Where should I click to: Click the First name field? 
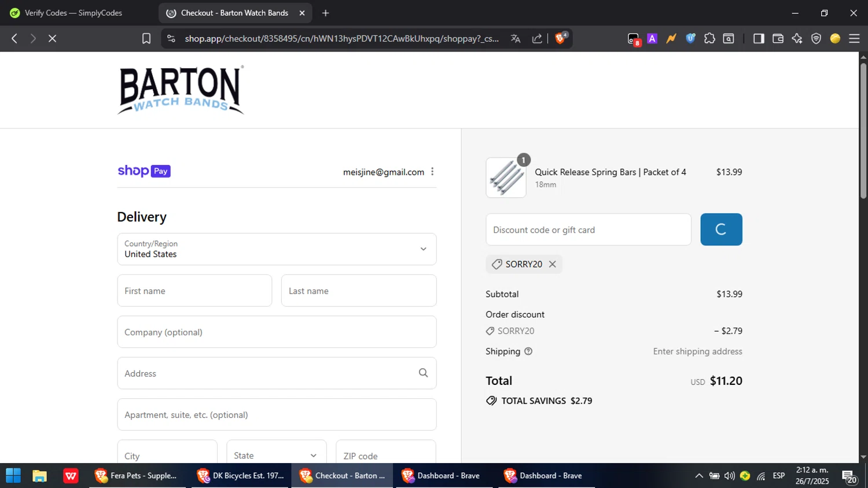pos(194,291)
